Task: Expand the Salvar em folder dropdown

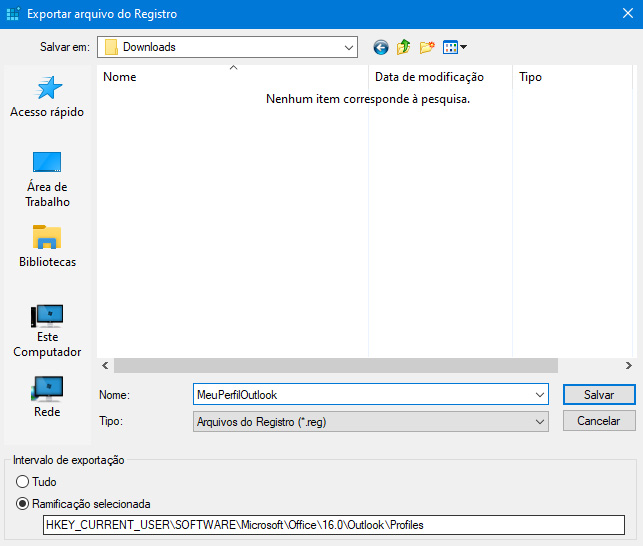Action: click(x=348, y=47)
